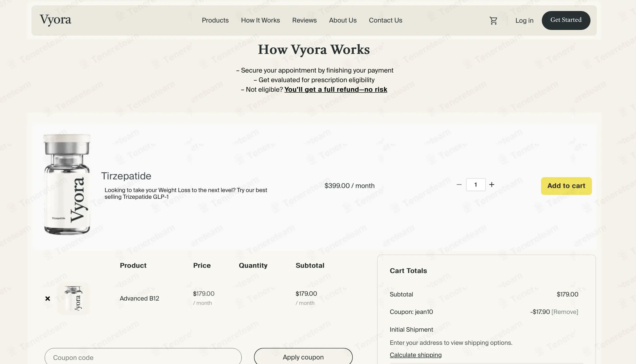Add Tirzepatide to cart

point(566,186)
